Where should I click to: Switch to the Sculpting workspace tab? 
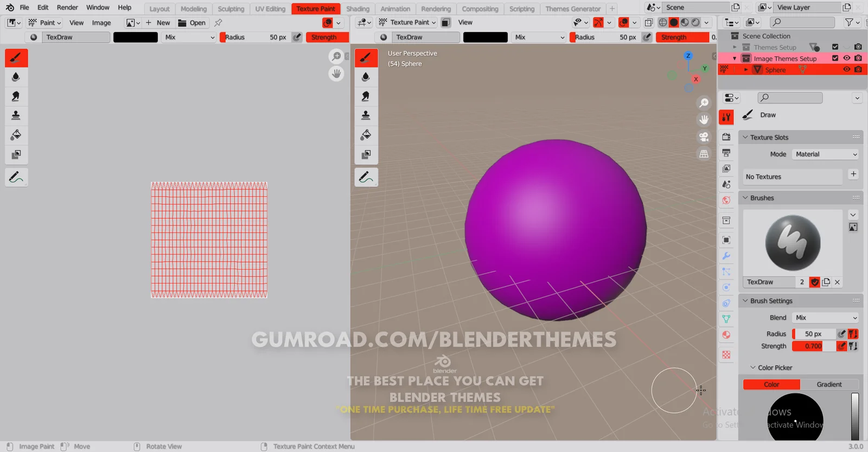[231, 9]
